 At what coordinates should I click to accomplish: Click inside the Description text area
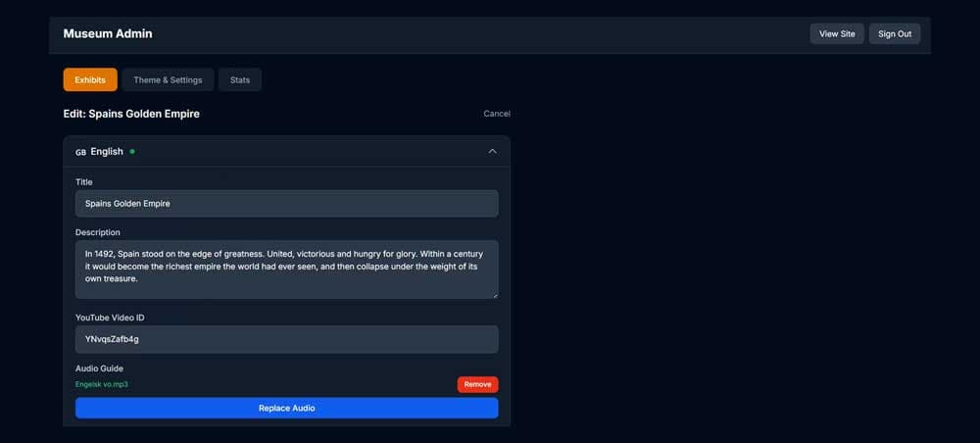point(286,269)
